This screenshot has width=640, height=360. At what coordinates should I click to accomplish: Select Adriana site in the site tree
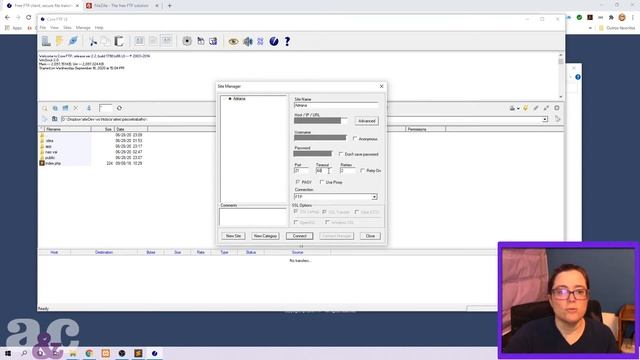click(x=239, y=99)
